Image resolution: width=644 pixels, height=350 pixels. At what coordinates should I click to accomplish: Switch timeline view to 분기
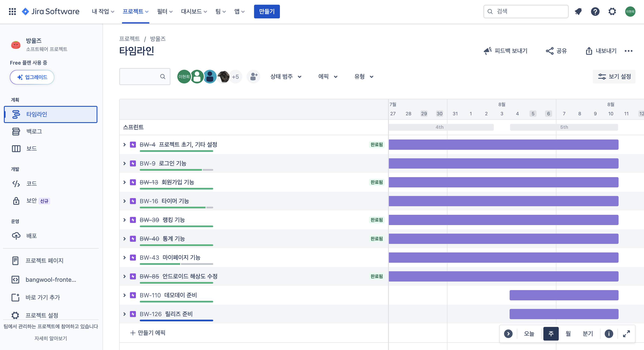(x=588, y=334)
